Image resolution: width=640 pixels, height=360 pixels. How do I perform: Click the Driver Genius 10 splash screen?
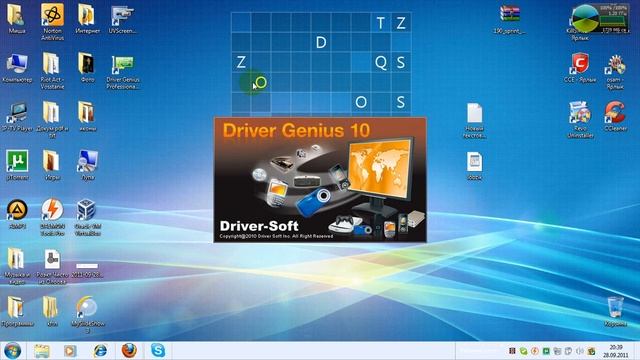(x=320, y=180)
